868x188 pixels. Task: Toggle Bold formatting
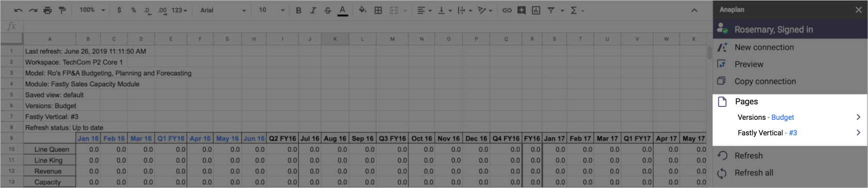pos(299,10)
